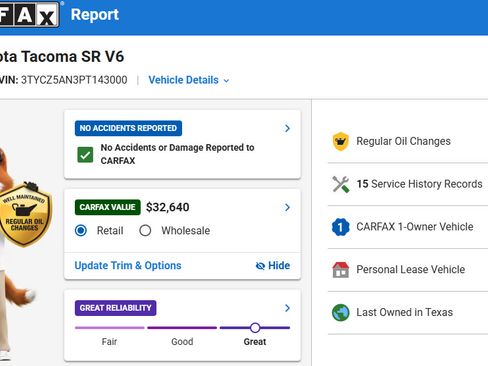This screenshot has width=488, height=366.
Task: Click the $32,640 value amount
Action: (x=168, y=207)
